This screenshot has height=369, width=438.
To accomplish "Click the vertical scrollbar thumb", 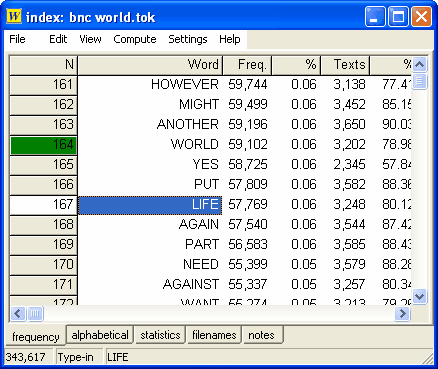I will click(x=420, y=81).
